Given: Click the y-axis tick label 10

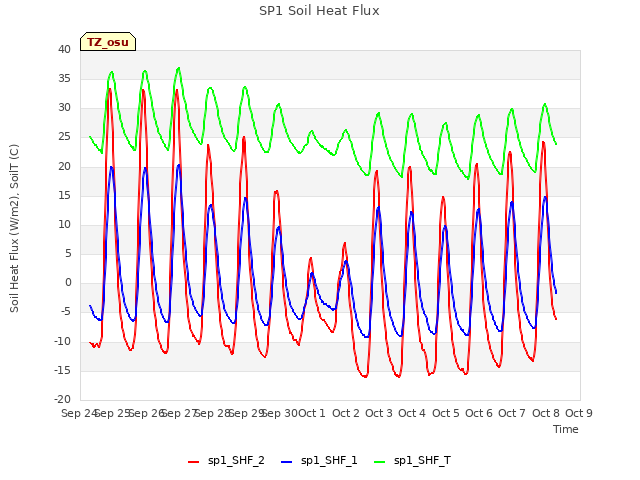Looking at the screenshot, I should coord(64,224).
